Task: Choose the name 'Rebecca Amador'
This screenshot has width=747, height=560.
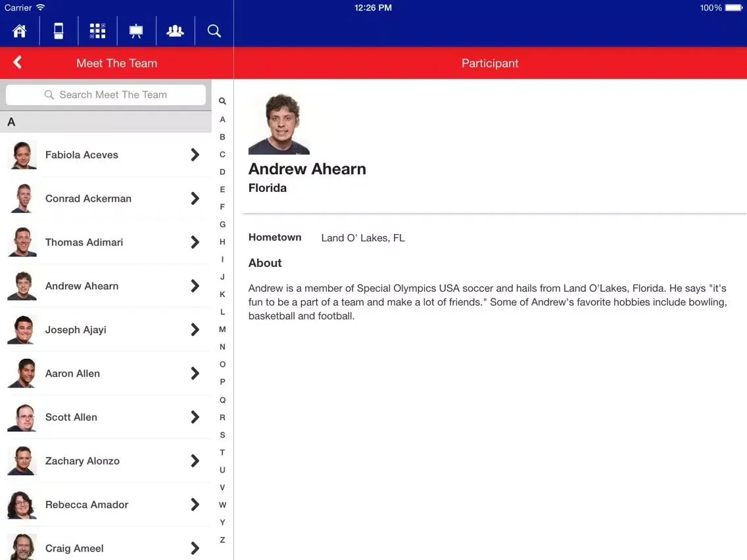Action: pyautogui.click(x=87, y=505)
